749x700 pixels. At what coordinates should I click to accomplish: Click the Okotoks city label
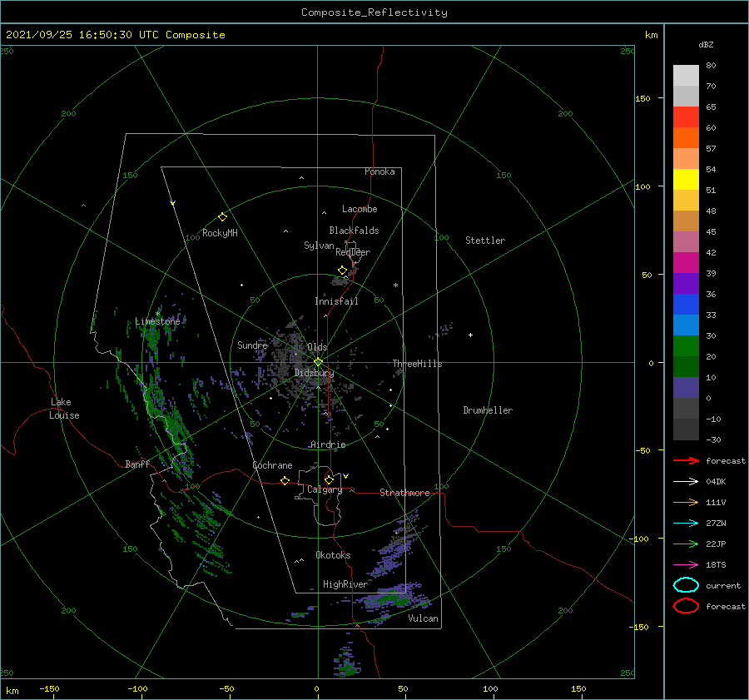[x=333, y=555]
